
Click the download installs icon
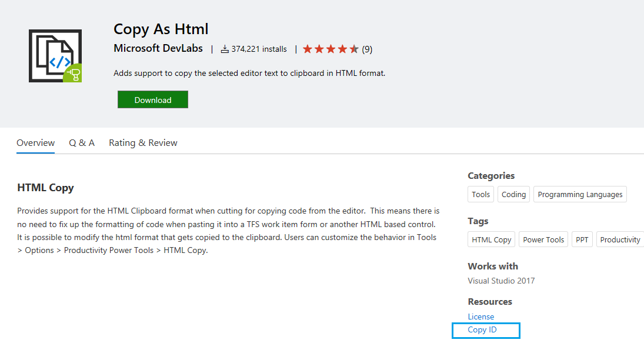click(x=225, y=49)
